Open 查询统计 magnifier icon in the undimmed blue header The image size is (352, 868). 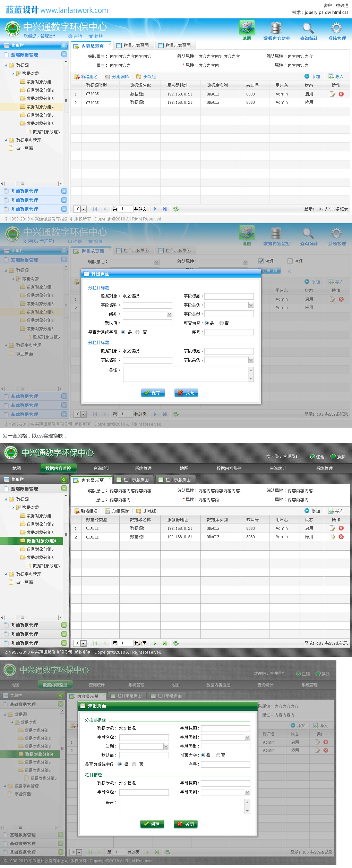(308, 28)
